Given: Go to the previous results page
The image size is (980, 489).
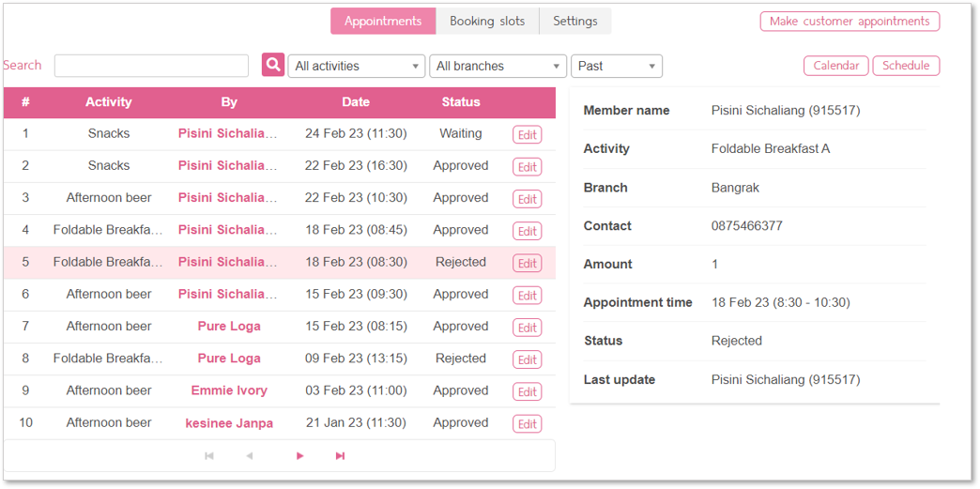Looking at the screenshot, I should point(250,456).
